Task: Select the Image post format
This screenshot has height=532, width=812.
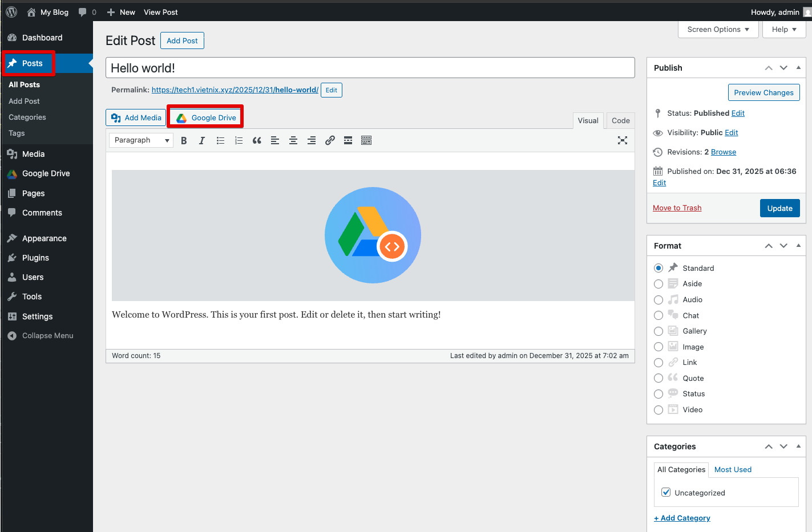Action: pos(659,347)
